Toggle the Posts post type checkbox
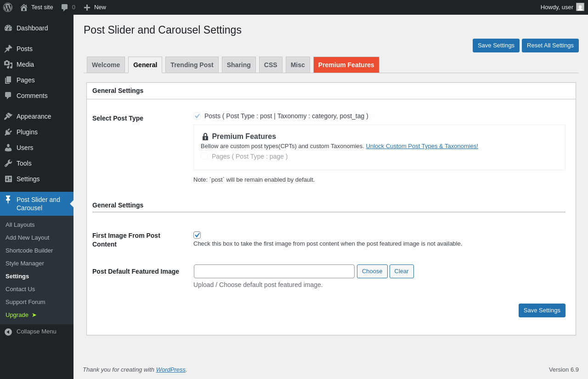This screenshot has width=588, height=379. point(197,116)
